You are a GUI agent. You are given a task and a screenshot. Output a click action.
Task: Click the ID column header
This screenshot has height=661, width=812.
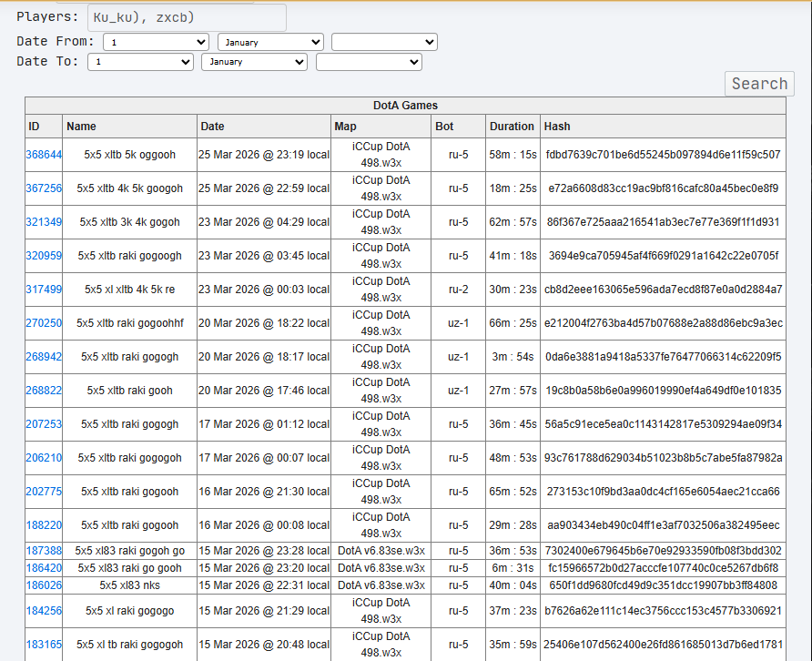(x=44, y=127)
